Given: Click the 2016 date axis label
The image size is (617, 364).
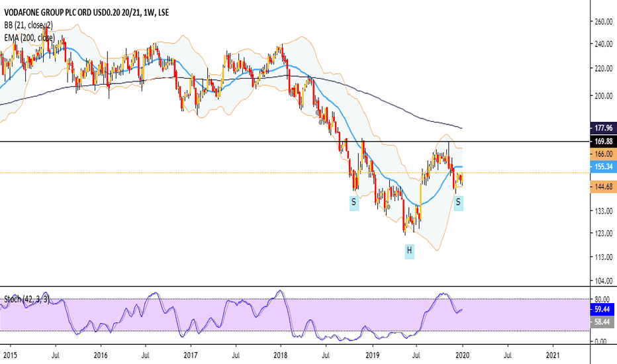Looking at the screenshot, I should tap(101, 355).
